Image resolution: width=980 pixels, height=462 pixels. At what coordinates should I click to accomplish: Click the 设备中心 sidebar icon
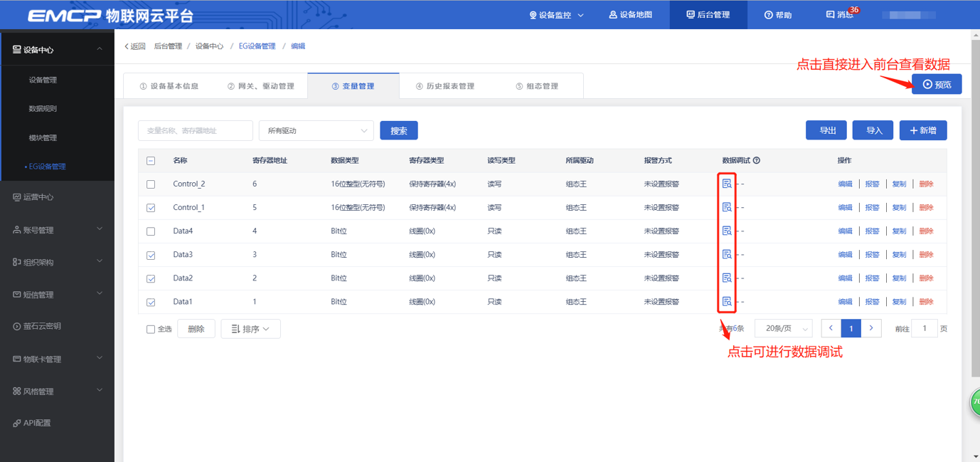[17, 50]
